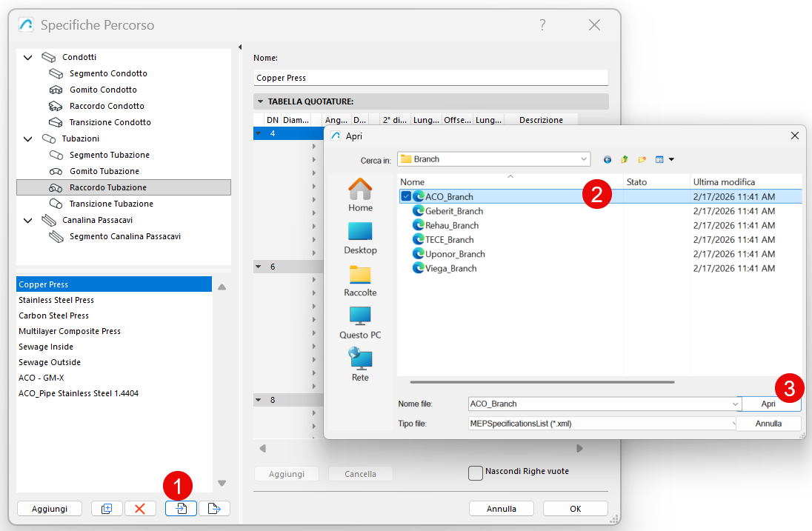Open Questo PC in the places sidebar

pyautogui.click(x=360, y=323)
